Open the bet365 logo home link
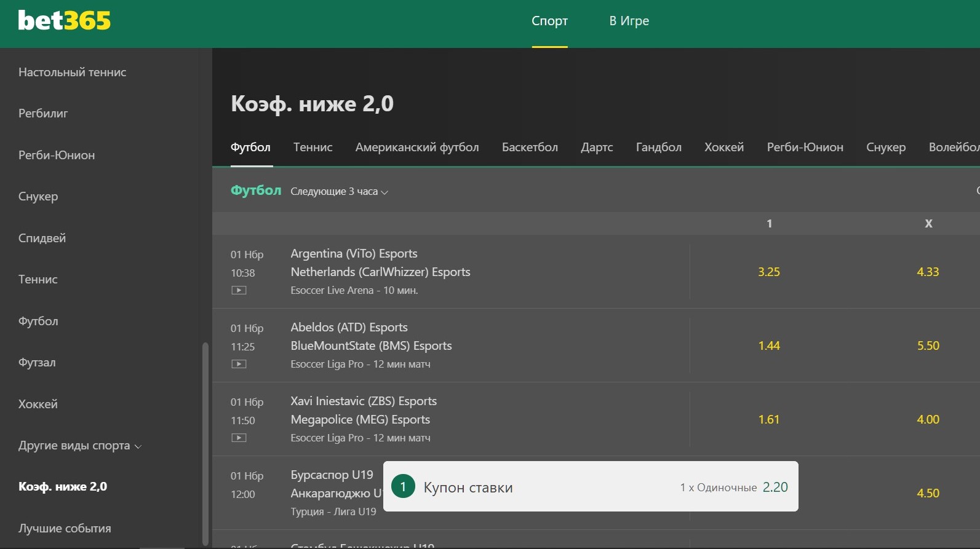The width and height of the screenshot is (980, 549). pyautogui.click(x=64, y=20)
